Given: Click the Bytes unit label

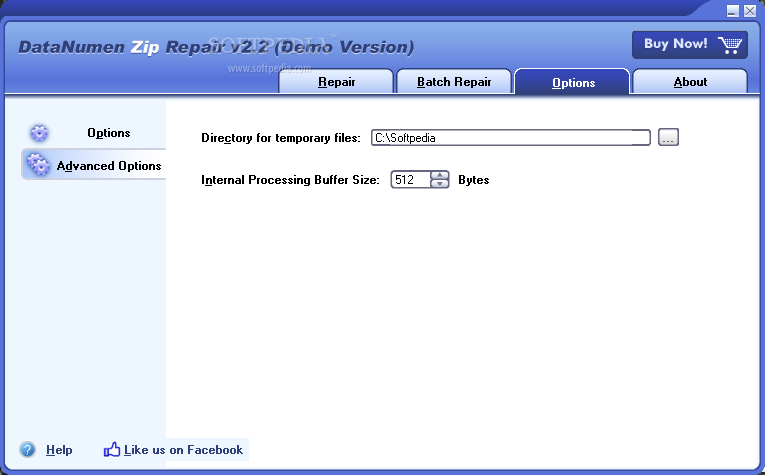Looking at the screenshot, I should (473, 180).
